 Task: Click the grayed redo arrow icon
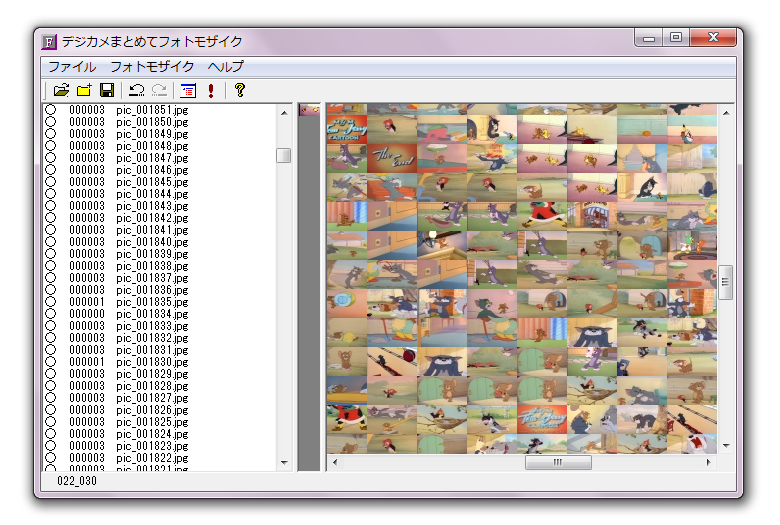(x=159, y=90)
